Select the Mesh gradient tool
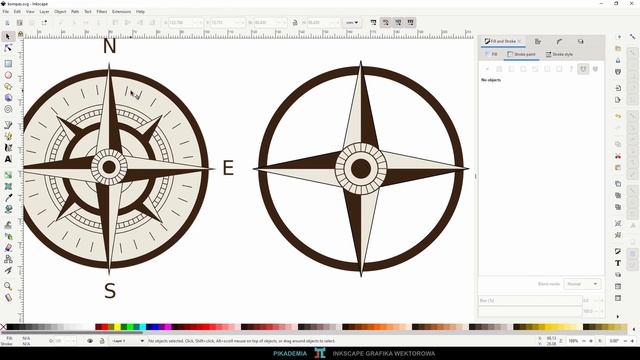This screenshot has width=640, height=360. coord(8,186)
